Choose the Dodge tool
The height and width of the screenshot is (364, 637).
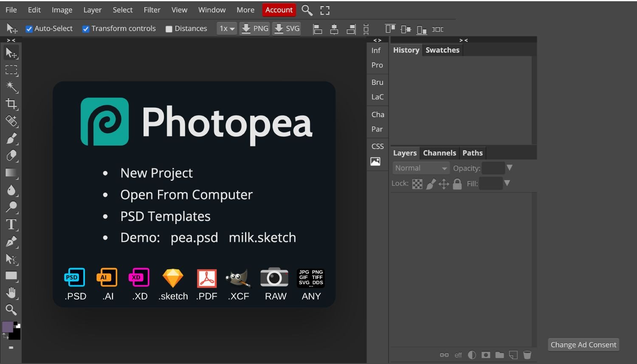pos(11,207)
